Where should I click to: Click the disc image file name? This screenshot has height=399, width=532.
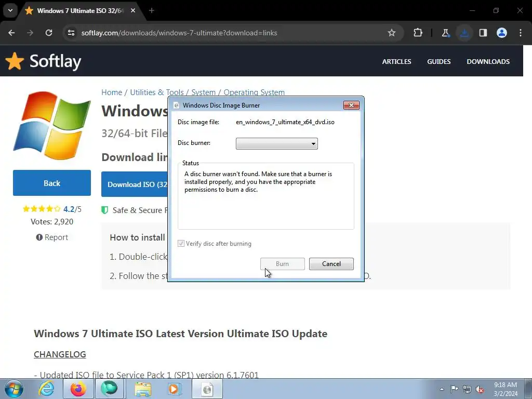click(x=285, y=122)
